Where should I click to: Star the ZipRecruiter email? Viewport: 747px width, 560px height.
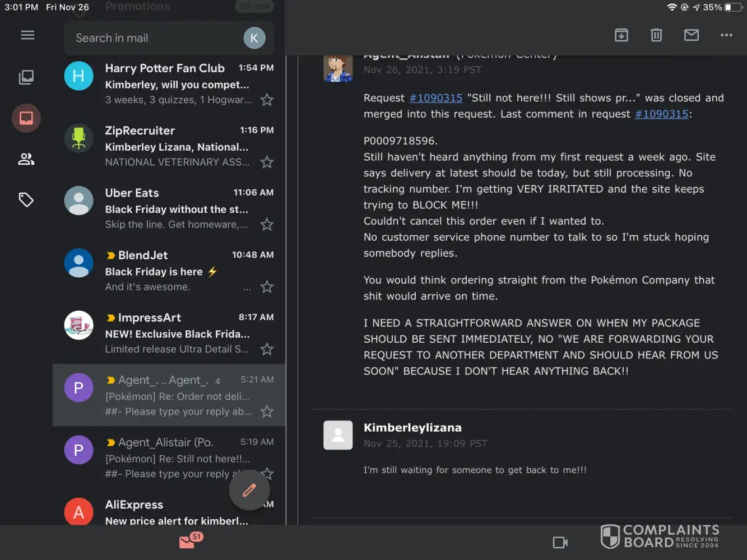[x=267, y=162]
